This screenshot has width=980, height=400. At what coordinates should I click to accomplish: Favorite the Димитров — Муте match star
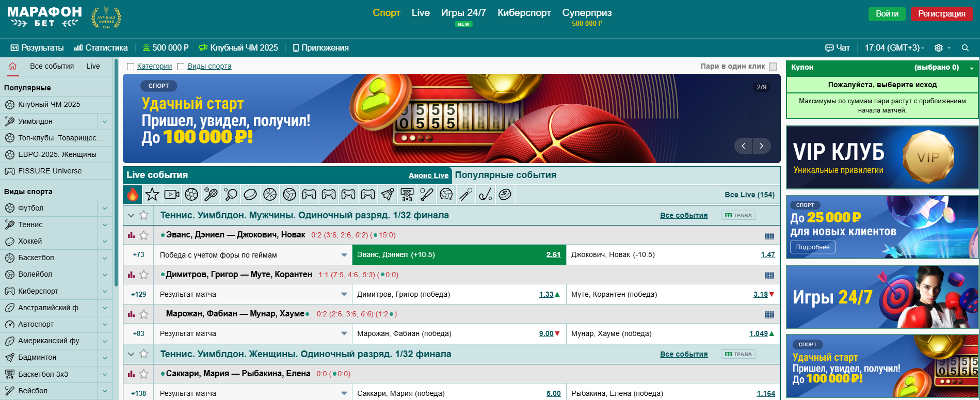coord(144,275)
